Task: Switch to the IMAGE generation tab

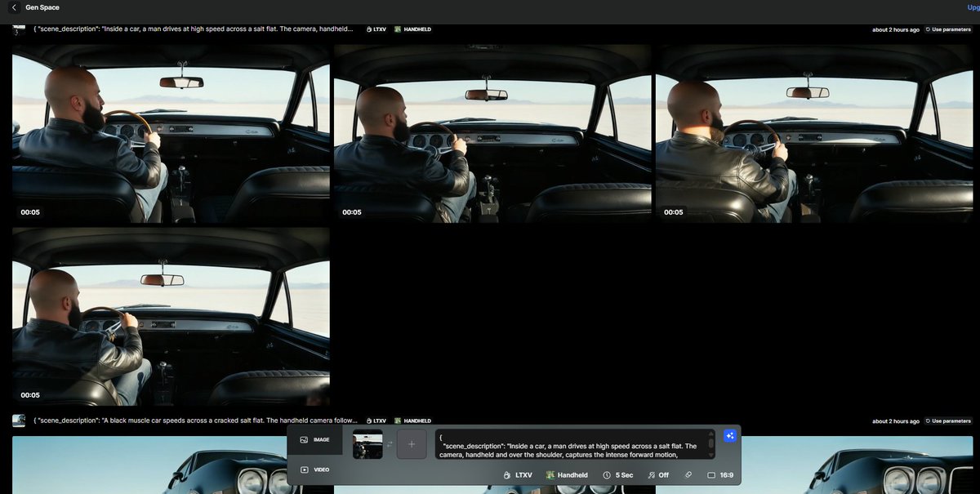Action: (315, 440)
